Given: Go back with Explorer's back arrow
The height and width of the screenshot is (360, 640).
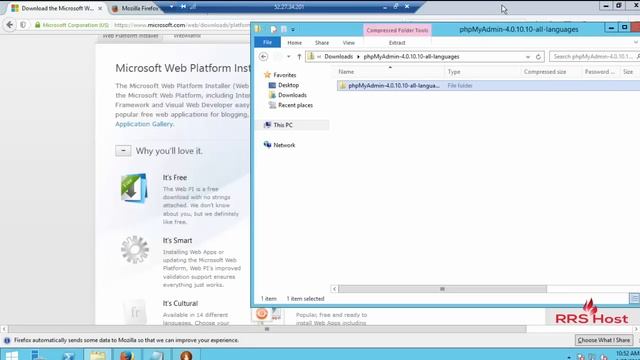Looking at the screenshot, I should click(x=263, y=57).
